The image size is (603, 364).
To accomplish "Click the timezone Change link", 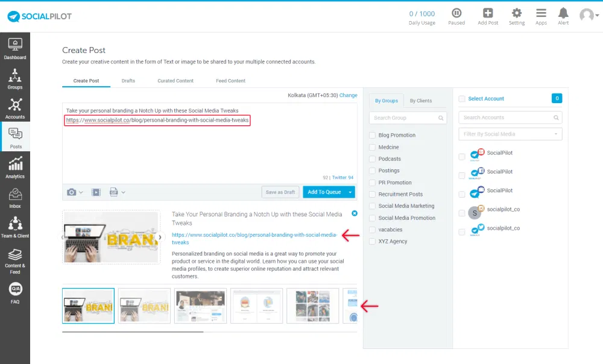I will click(348, 95).
